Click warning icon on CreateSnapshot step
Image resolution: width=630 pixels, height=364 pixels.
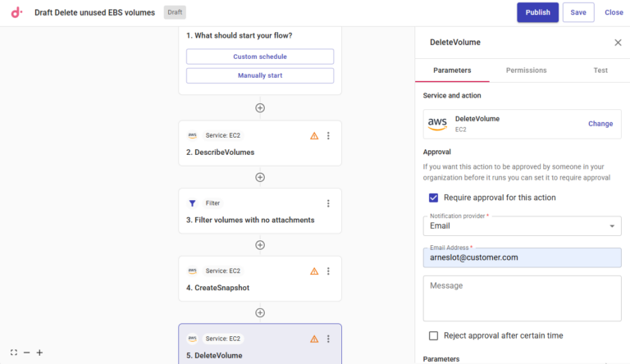tap(314, 271)
